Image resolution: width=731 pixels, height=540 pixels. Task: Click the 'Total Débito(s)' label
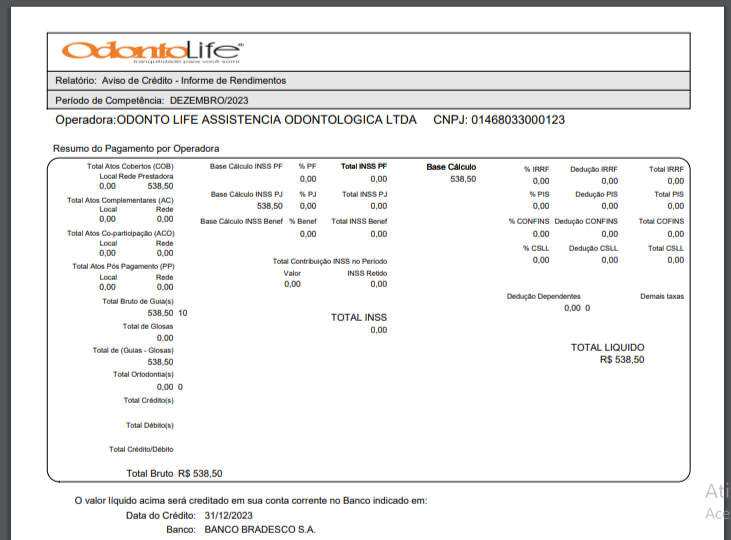pos(150,425)
